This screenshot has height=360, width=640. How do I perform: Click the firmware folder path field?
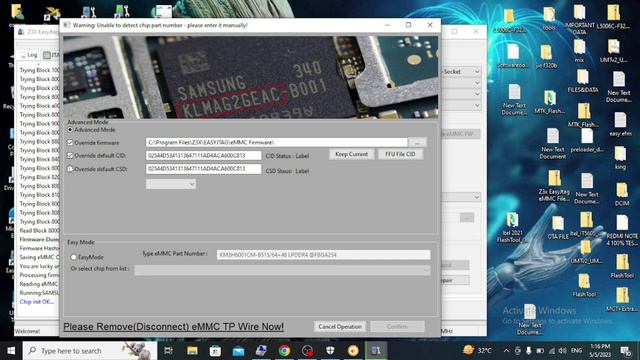pos(276,142)
